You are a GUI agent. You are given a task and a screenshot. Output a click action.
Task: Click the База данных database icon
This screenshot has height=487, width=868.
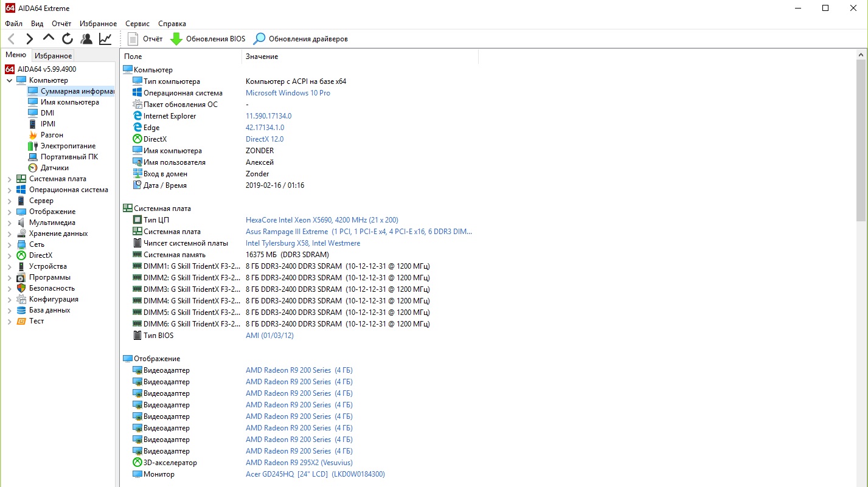(x=21, y=310)
